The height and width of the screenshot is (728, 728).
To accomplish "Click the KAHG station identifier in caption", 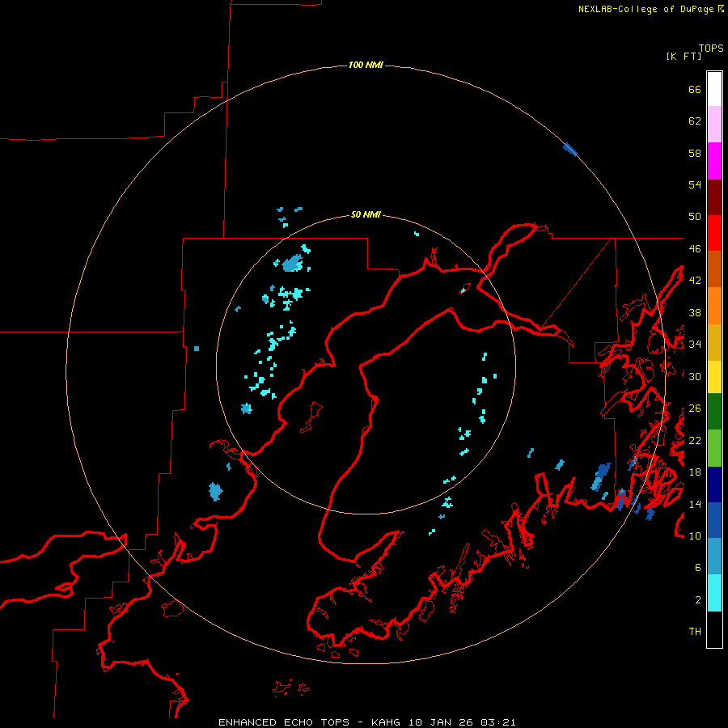I will (387, 722).
